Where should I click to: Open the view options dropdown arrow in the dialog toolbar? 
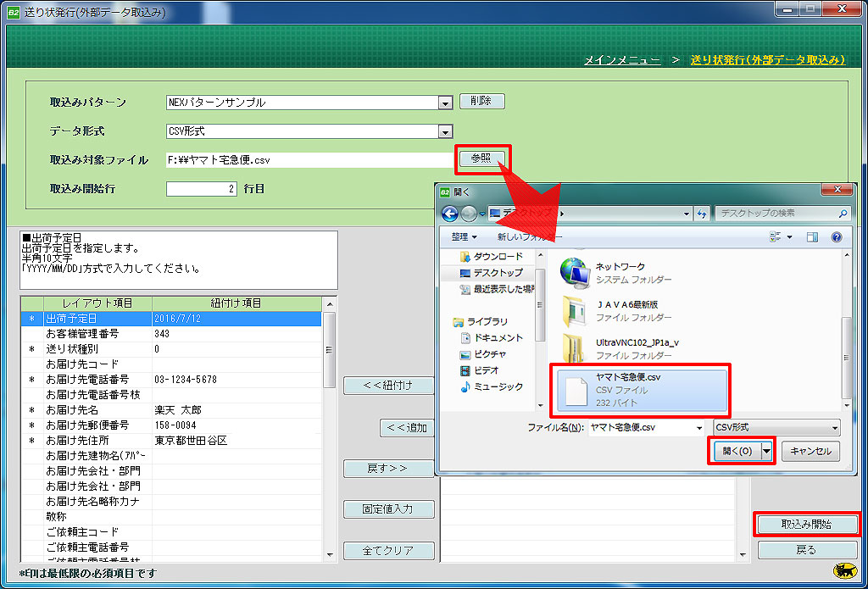(x=789, y=237)
